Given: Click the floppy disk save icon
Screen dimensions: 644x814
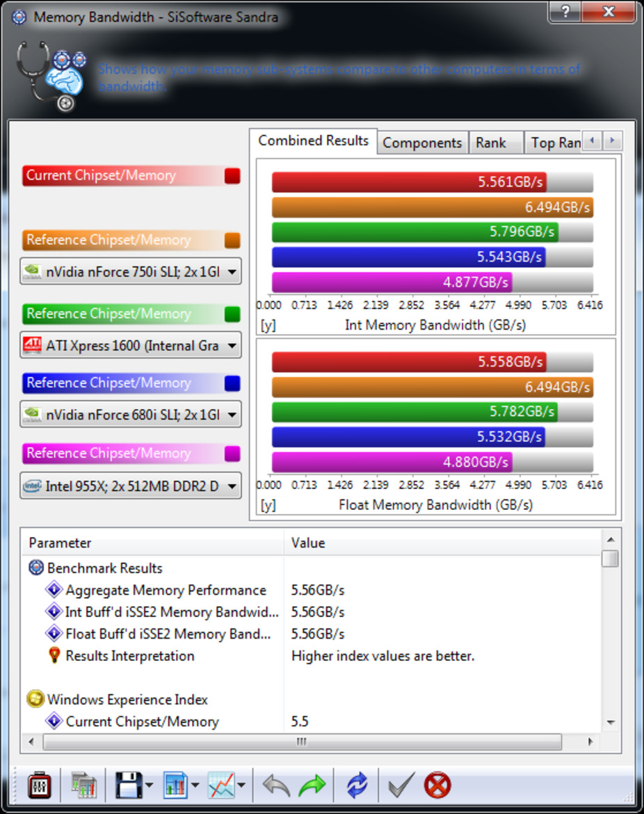Looking at the screenshot, I should pyautogui.click(x=128, y=785).
